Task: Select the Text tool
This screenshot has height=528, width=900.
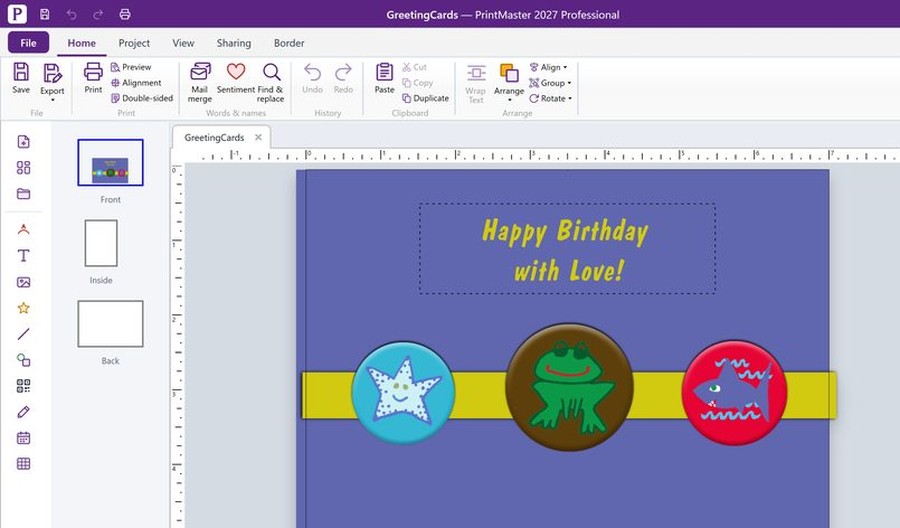Action: (24, 255)
